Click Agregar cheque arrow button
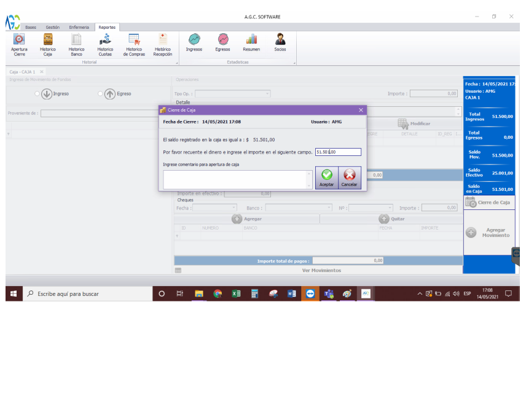Screen dimensions: 526x420 click(246, 219)
